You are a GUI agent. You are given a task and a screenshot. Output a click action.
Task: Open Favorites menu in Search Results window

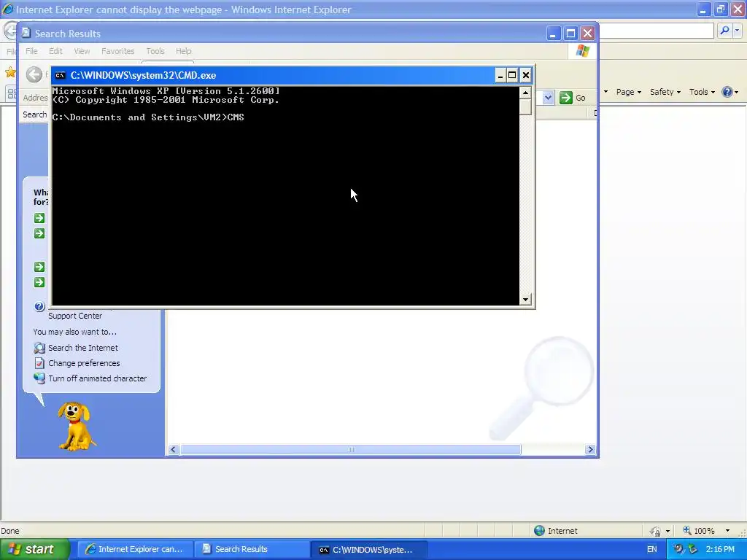point(117,51)
